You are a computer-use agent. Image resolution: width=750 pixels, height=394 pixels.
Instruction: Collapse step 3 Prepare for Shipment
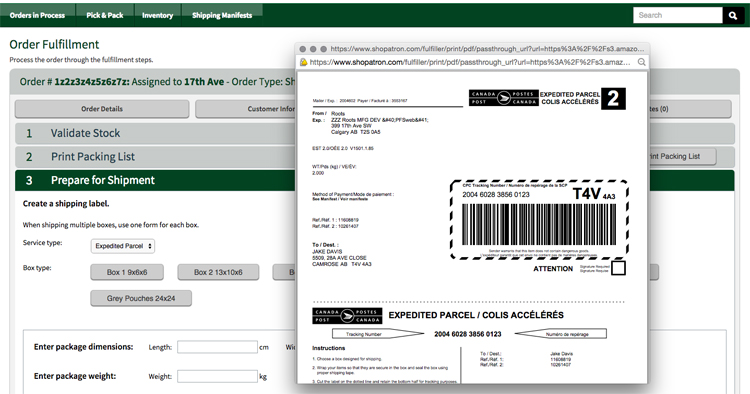(155, 180)
